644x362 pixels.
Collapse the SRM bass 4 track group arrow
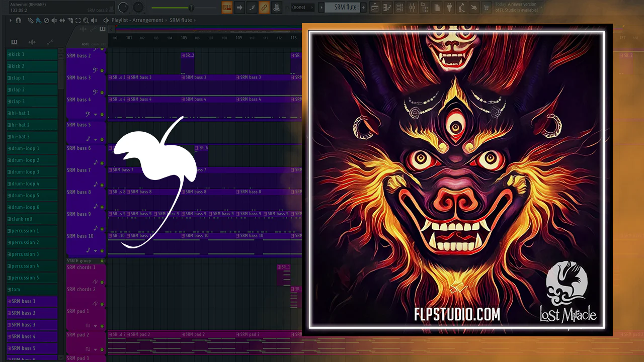tap(96, 115)
